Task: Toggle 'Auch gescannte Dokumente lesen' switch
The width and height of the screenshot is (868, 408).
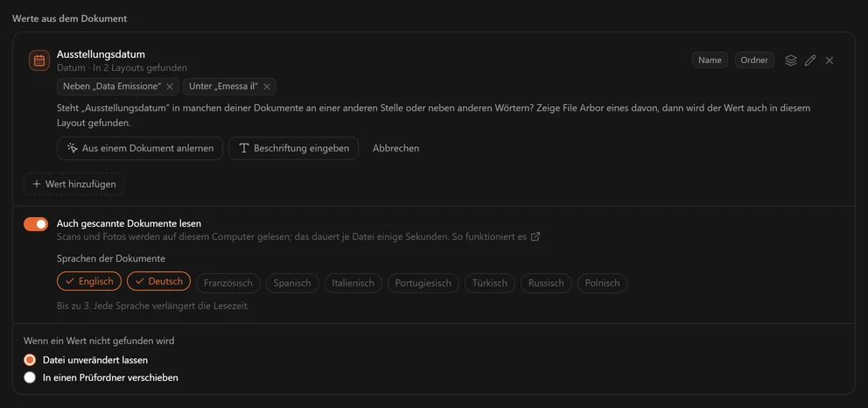Action: pyautogui.click(x=36, y=224)
